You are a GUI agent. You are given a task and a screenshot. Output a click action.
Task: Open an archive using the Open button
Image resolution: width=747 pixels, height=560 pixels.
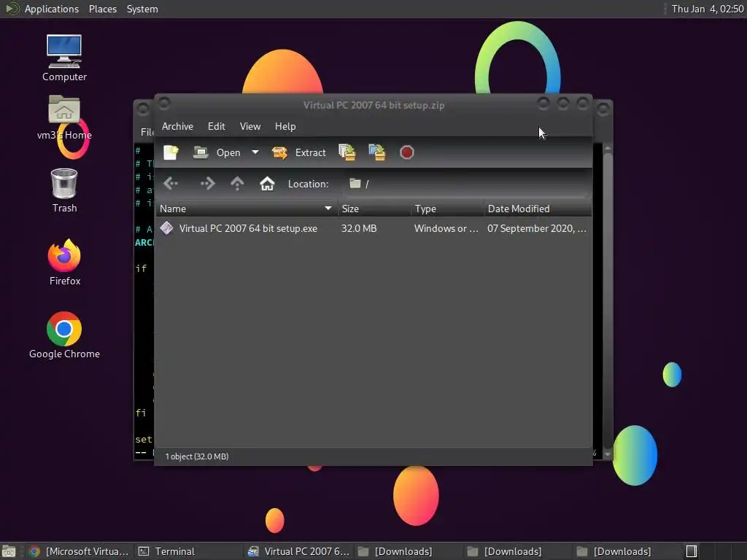point(217,152)
